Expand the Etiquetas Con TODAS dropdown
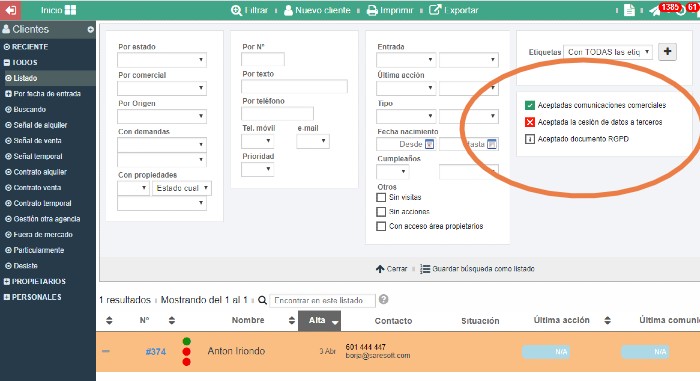This screenshot has height=381, width=700. [x=608, y=52]
